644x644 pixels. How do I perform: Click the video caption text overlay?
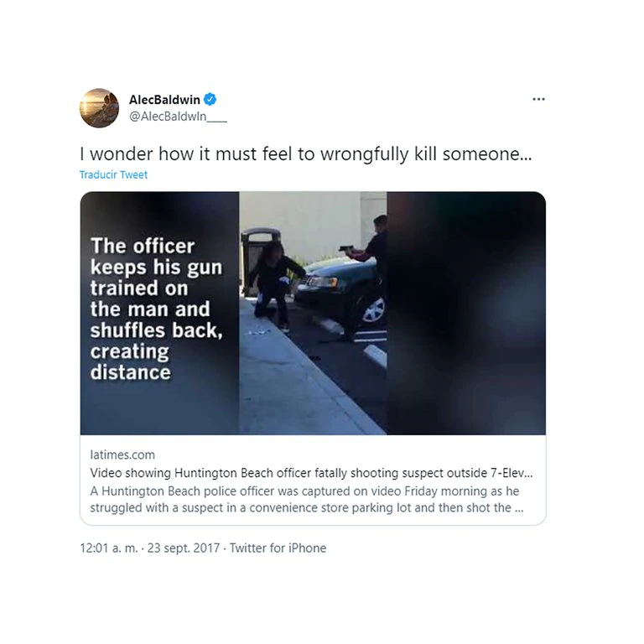point(157,309)
